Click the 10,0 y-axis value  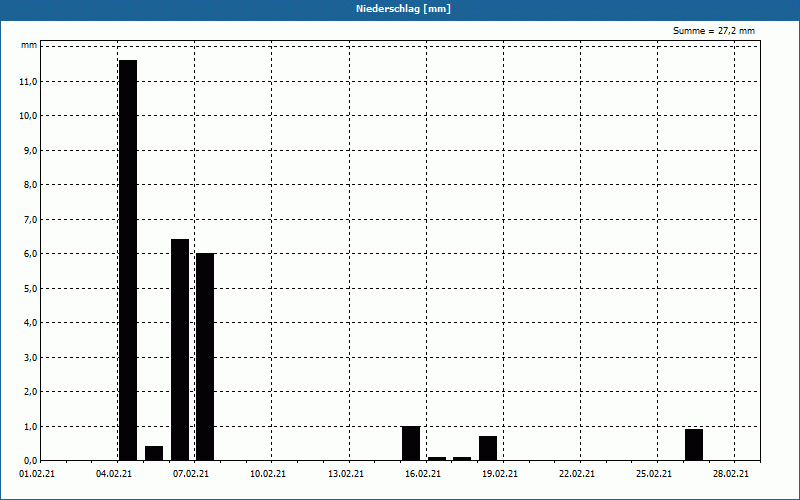(29, 115)
